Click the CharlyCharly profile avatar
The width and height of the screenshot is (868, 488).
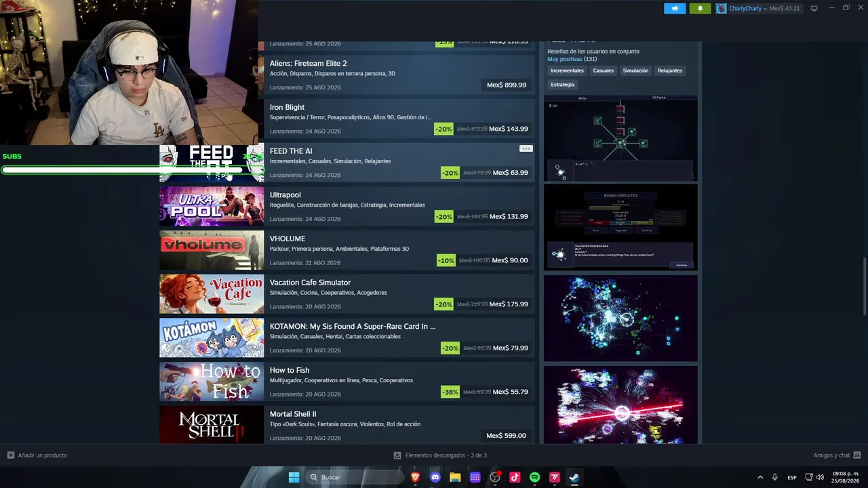click(x=721, y=8)
